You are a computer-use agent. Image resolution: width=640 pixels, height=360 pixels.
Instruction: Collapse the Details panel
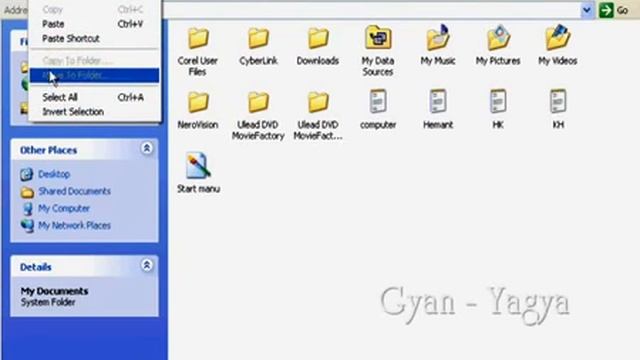point(147,266)
